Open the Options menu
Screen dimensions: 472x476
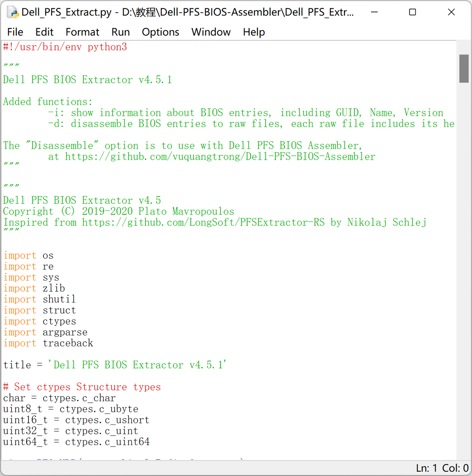[x=160, y=32]
